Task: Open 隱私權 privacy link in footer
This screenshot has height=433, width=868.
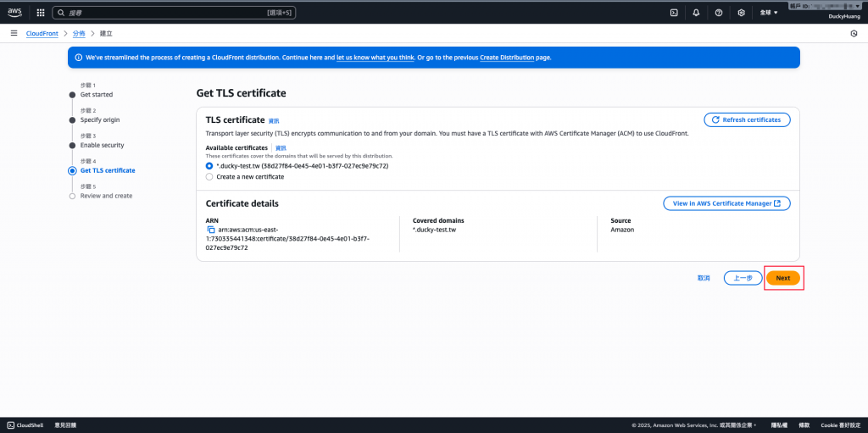Action: point(778,425)
